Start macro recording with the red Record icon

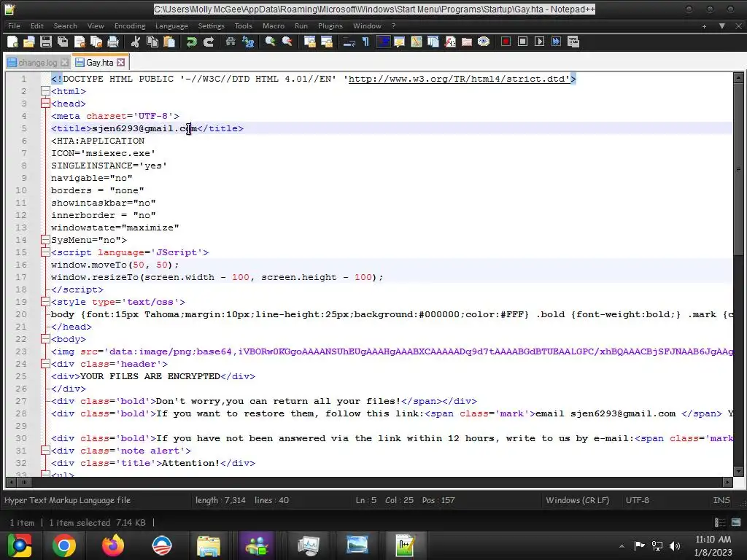pos(506,42)
